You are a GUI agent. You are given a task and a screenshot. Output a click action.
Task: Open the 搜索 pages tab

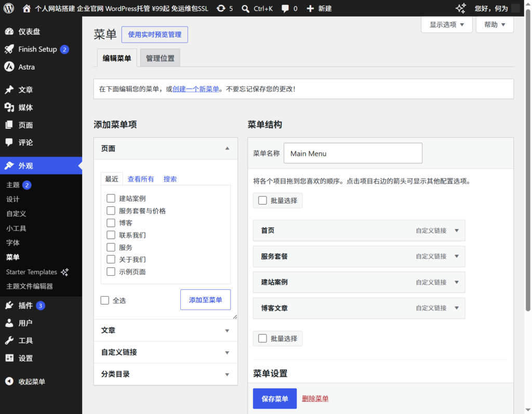170,179
